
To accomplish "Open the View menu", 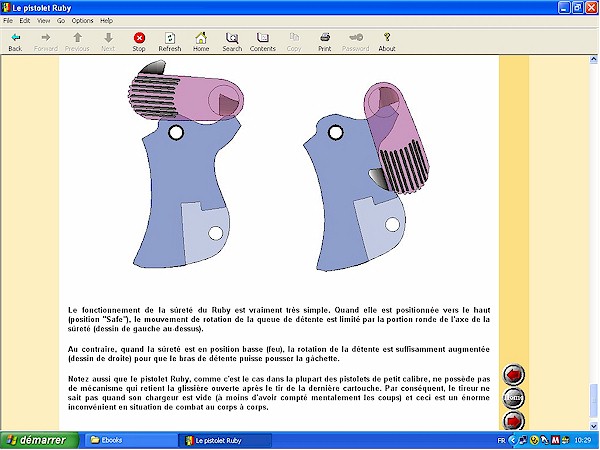I will (44, 21).
